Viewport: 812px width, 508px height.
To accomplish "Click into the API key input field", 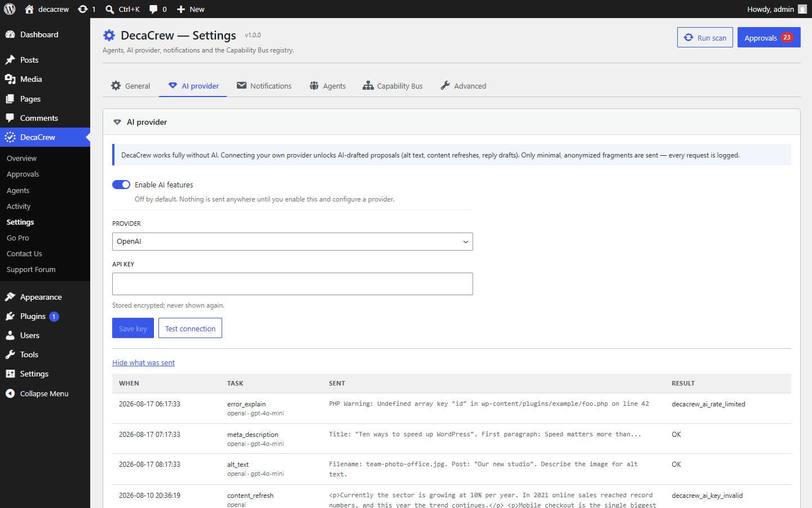I will click(293, 284).
